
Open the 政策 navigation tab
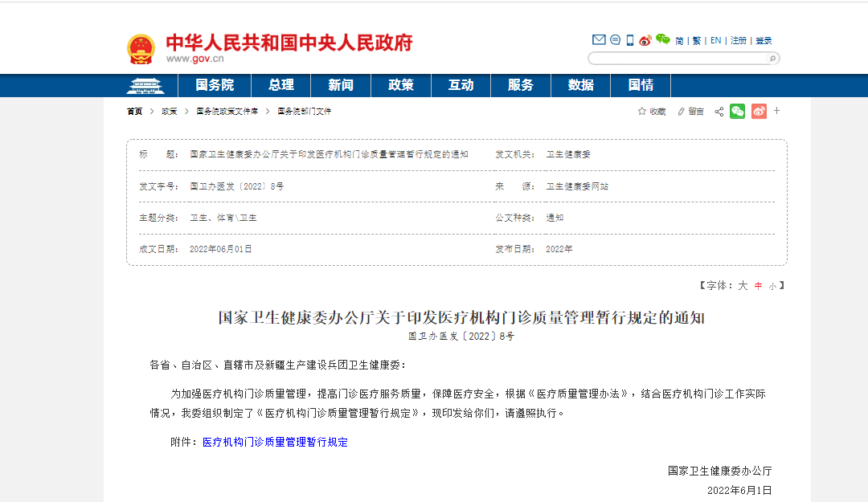400,85
